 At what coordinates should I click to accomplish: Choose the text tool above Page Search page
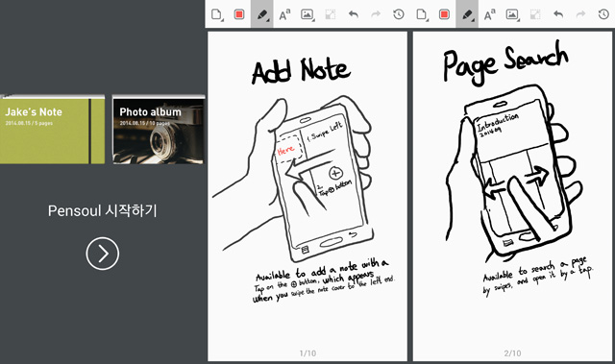coord(489,14)
